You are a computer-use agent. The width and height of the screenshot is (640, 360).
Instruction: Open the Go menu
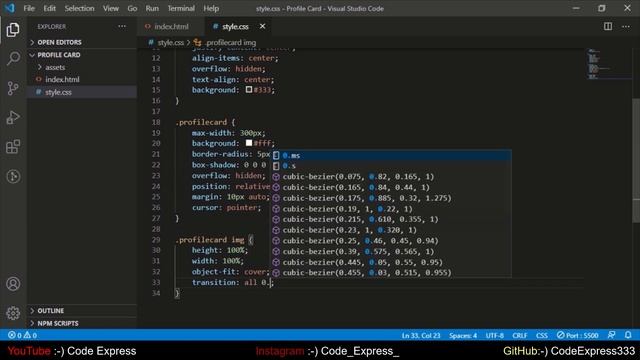[132, 8]
